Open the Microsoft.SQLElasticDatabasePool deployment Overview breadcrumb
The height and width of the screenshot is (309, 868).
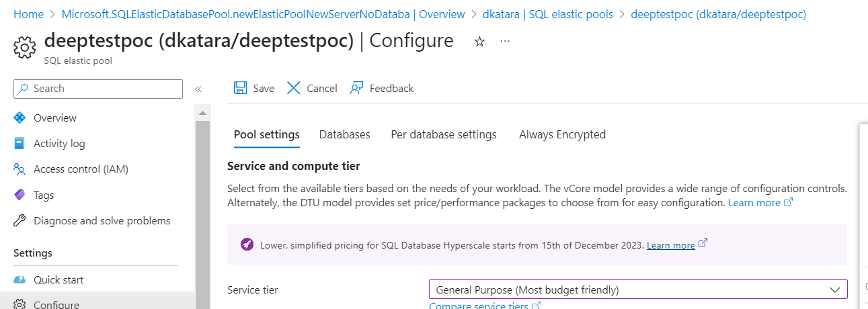point(263,13)
